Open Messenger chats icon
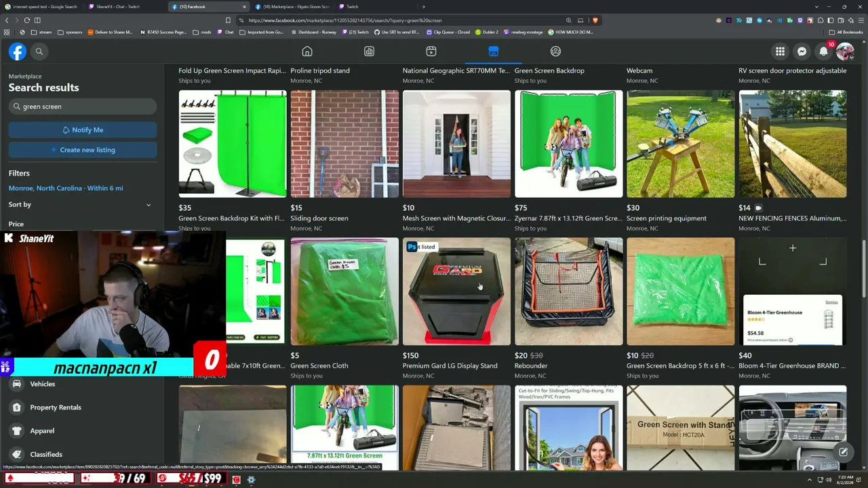The height and width of the screenshot is (488, 868). pyautogui.click(x=802, y=52)
